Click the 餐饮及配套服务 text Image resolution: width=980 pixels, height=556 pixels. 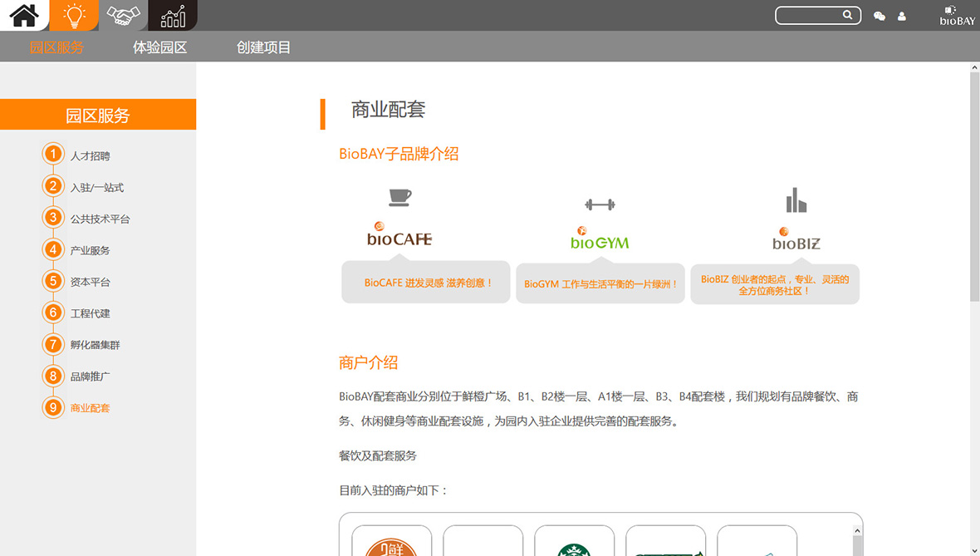point(378,456)
